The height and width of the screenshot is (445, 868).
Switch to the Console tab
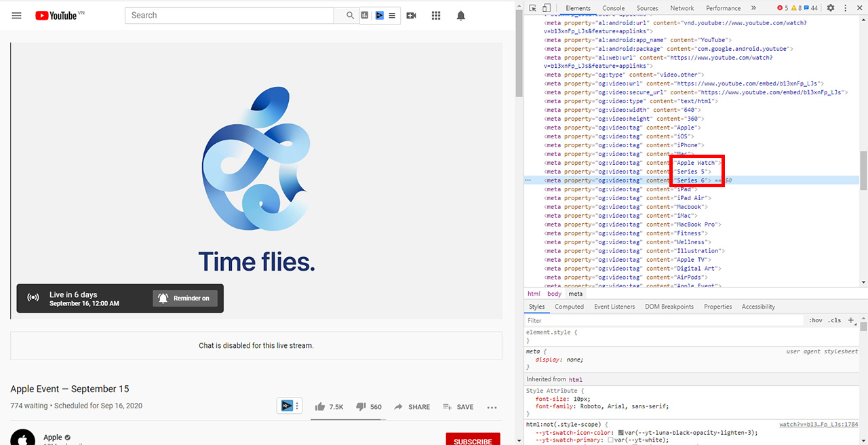point(614,8)
